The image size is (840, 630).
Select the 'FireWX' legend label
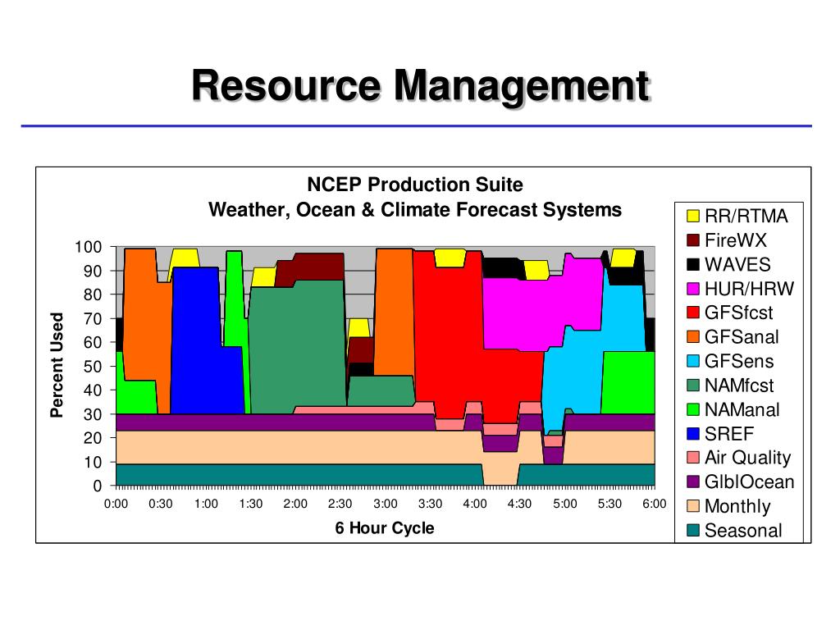[736, 240]
